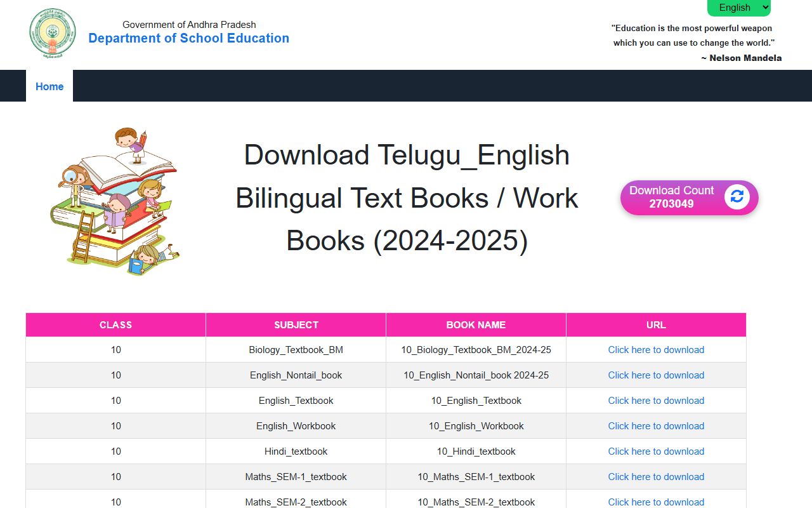Click the Government of Andhra Pradesh text

pos(189,25)
